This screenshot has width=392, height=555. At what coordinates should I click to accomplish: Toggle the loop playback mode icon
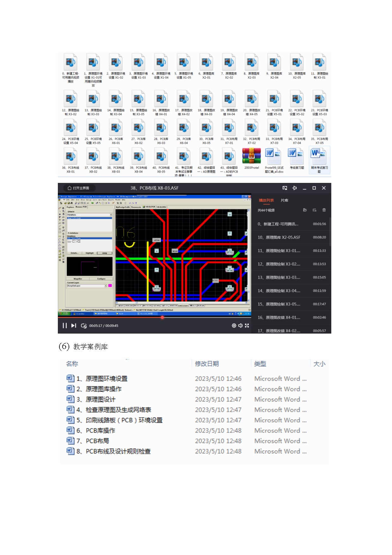tap(84, 326)
